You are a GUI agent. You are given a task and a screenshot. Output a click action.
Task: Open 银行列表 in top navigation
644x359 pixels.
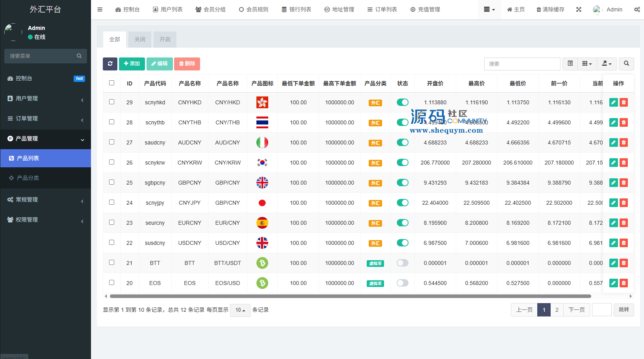pos(296,9)
